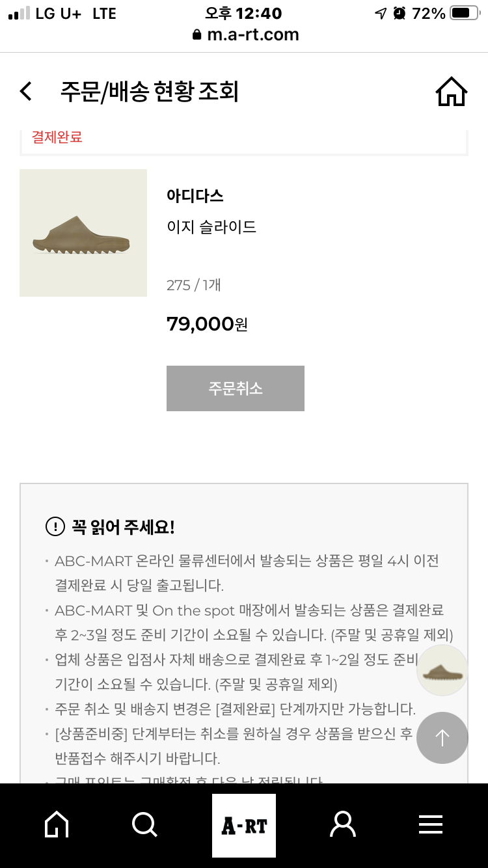Tap the back arrow in the header

[x=26, y=91]
